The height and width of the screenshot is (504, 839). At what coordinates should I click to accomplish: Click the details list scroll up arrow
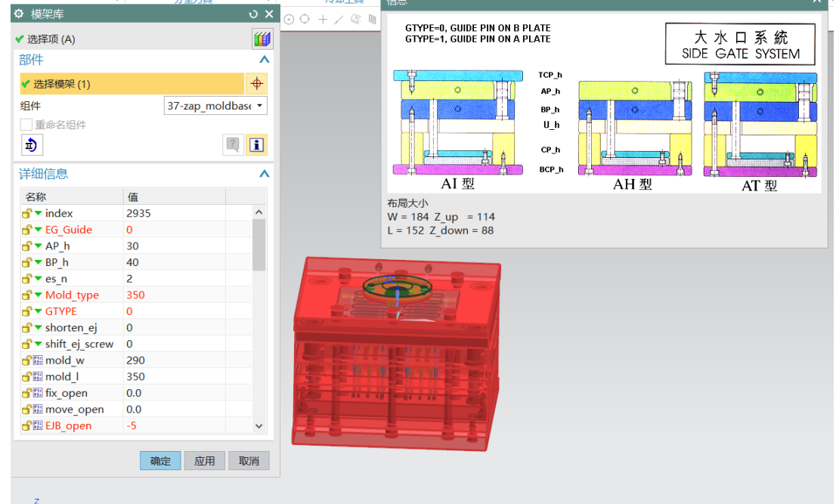pyautogui.click(x=259, y=212)
